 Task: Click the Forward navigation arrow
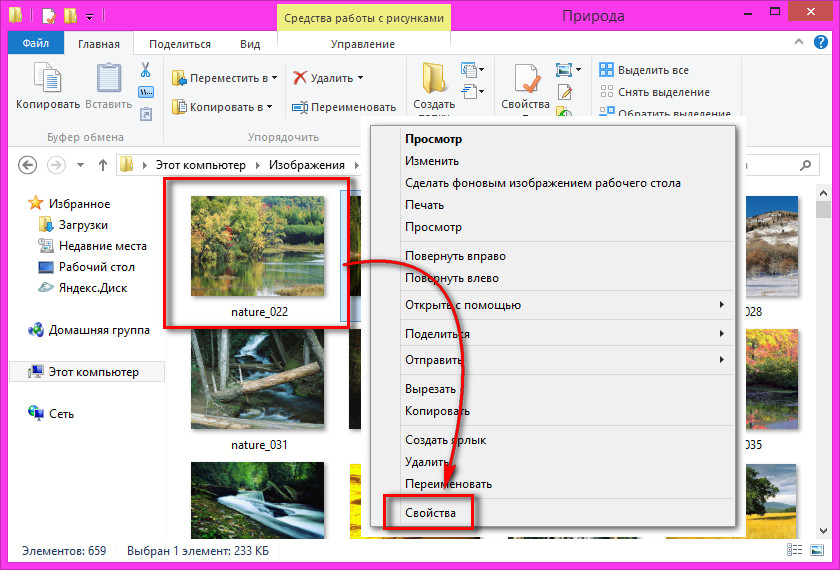tap(56, 165)
